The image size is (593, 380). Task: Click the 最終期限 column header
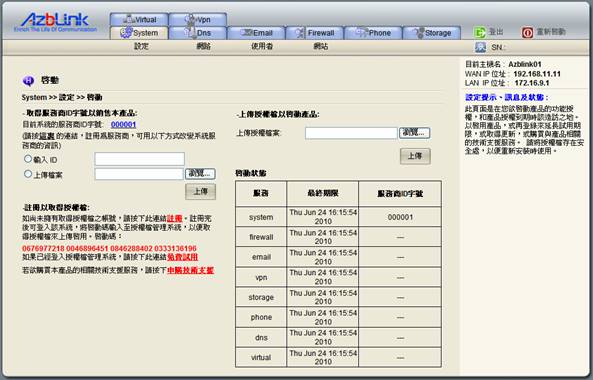click(323, 193)
